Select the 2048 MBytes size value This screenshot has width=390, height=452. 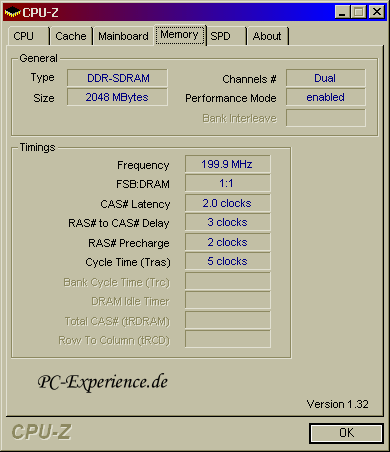click(x=117, y=97)
